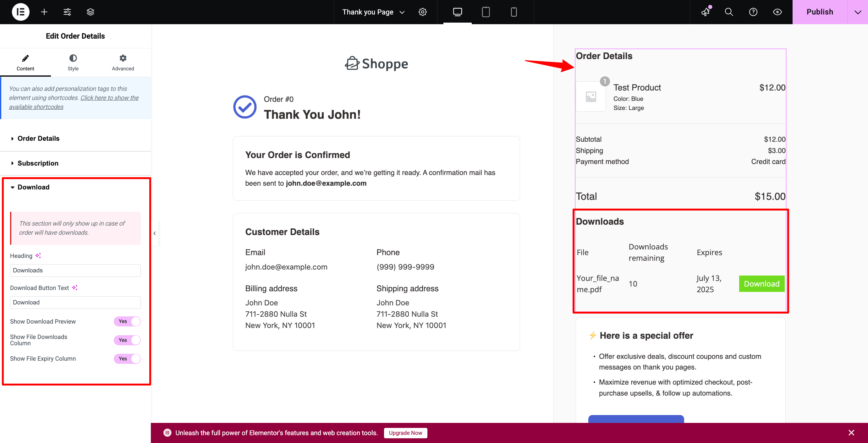Viewport: 868px width, 443px height.
Task: Close the Elementor upgrade banner
Action: pyautogui.click(x=851, y=433)
